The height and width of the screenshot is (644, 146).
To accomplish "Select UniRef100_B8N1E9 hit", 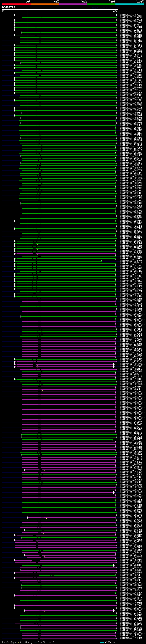I will click(131, 369).
